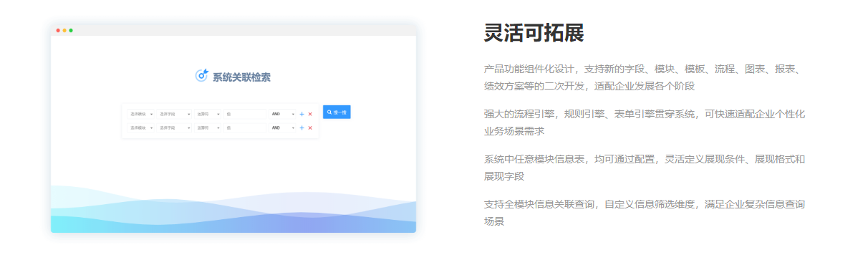Click the 系统关联检索 title text
Viewport: 868px width, 260px height.
point(241,77)
